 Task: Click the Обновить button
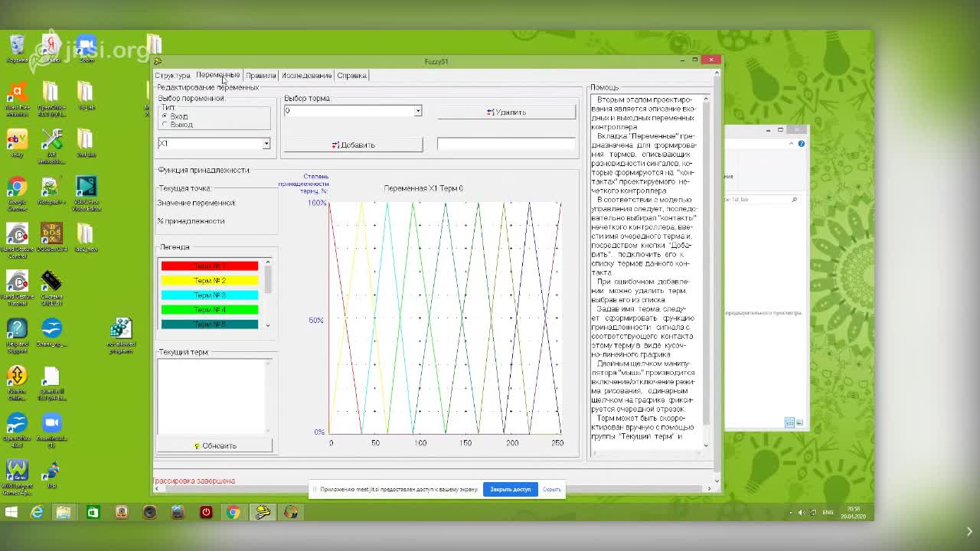click(x=214, y=445)
